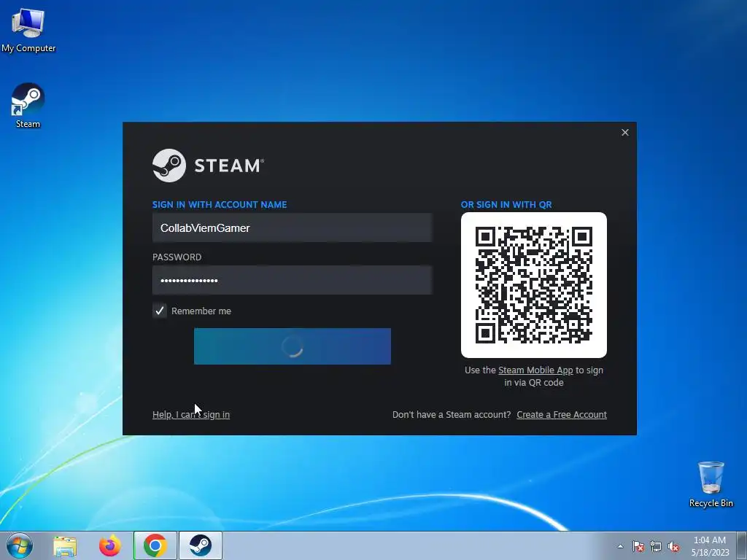
Task: Close the Steam login window
Action: [x=625, y=133]
